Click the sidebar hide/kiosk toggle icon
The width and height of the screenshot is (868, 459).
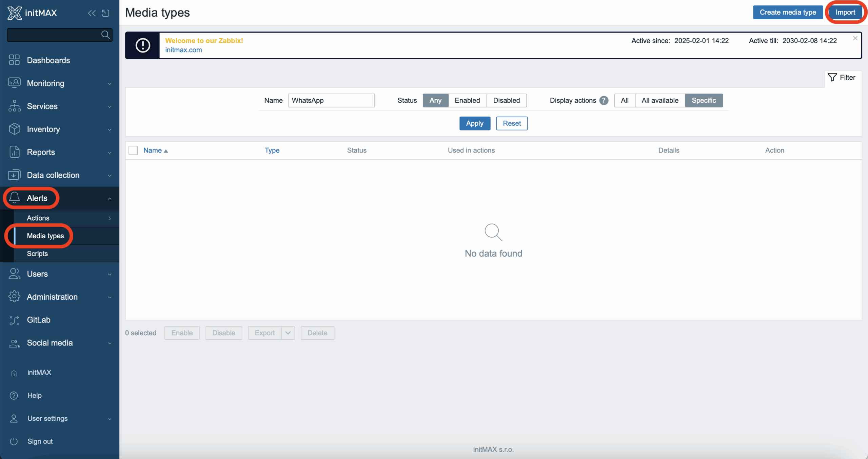[x=106, y=13]
